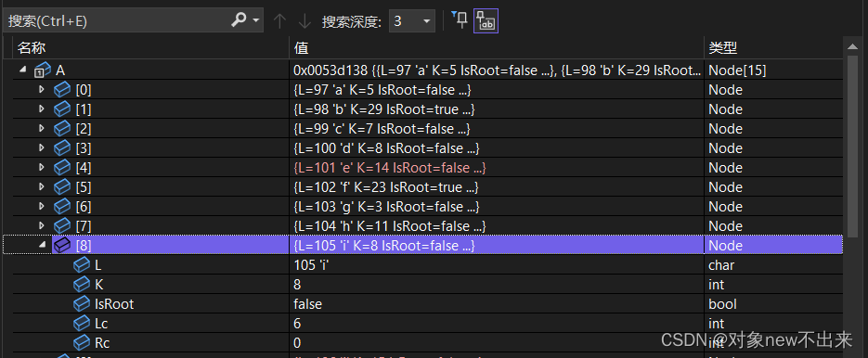Click the Node[15] type cell

(737, 70)
